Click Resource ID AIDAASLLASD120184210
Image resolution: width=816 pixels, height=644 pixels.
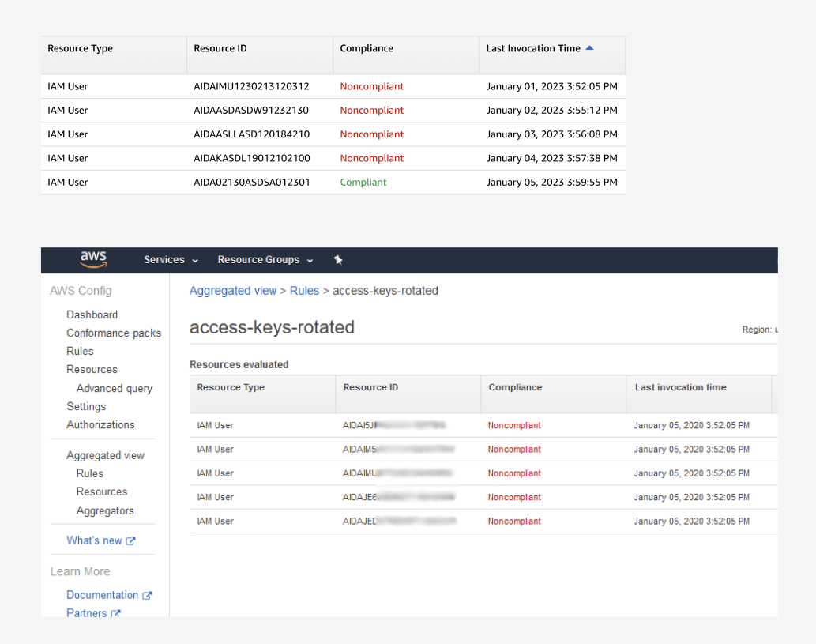point(252,134)
